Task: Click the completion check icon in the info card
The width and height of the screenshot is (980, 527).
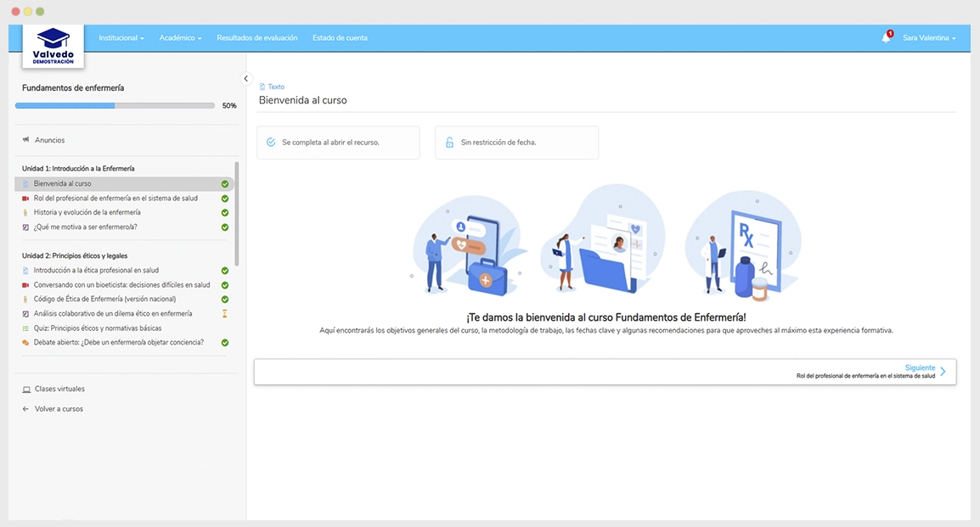Action: 271,143
